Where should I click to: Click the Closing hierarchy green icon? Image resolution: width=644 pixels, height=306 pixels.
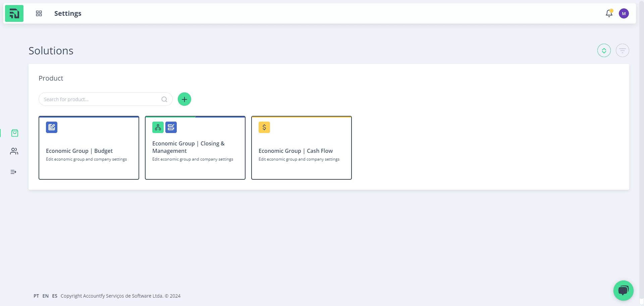point(158,127)
